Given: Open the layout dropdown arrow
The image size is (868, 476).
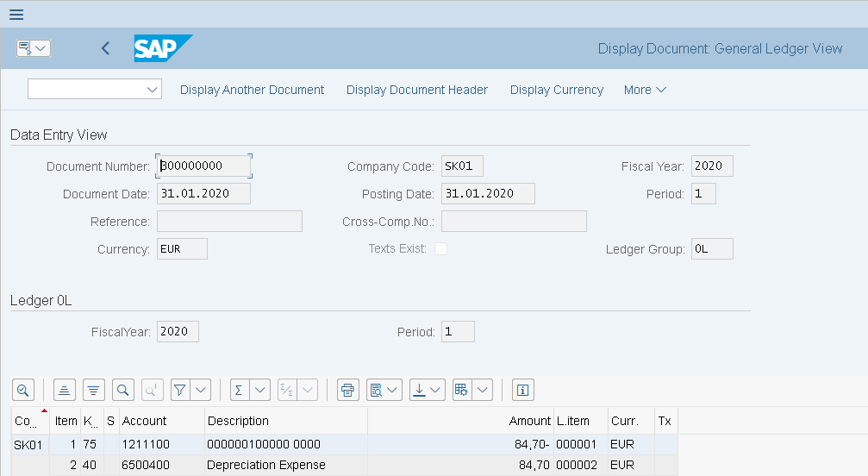Looking at the screenshot, I should tap(483, 390).
